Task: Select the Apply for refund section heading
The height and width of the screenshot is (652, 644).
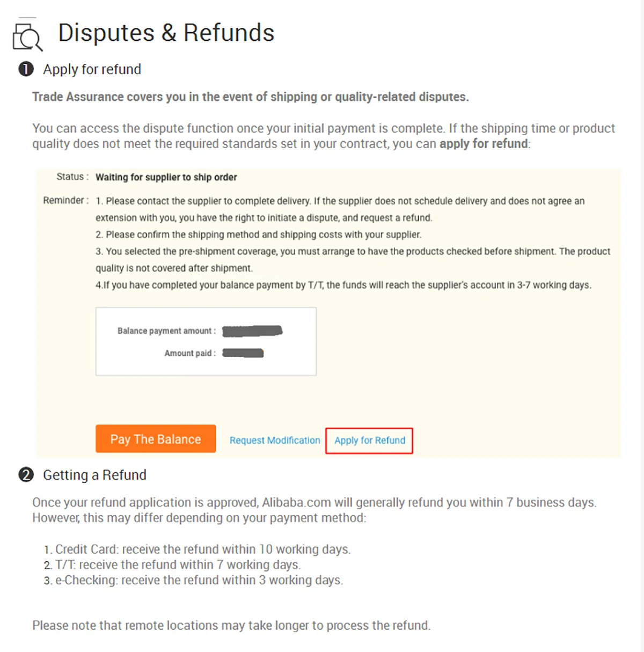Action: tap(92, 69)
